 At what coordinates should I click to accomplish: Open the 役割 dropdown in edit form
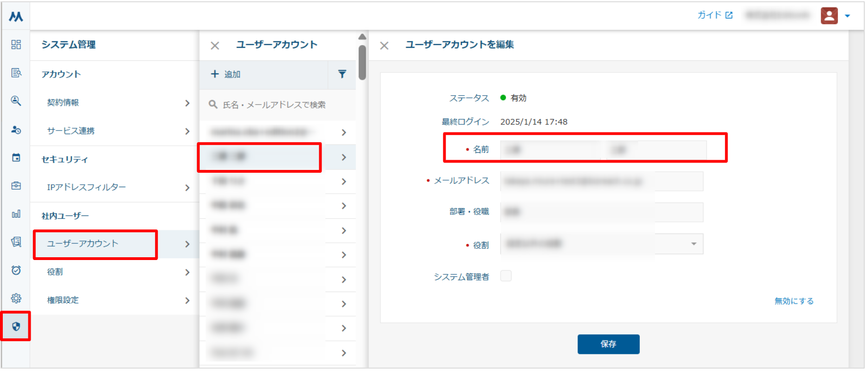pyautogui.click(x=601, y=244)
